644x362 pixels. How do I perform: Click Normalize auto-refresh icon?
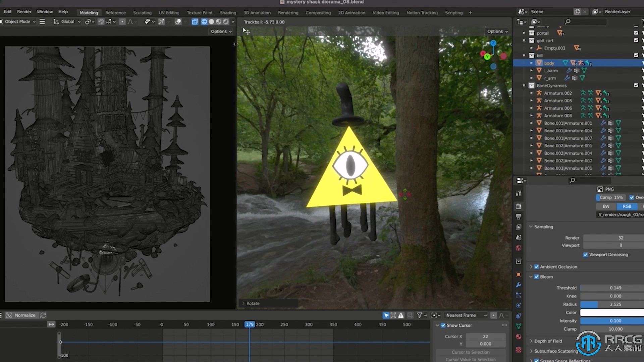(43, 315)
